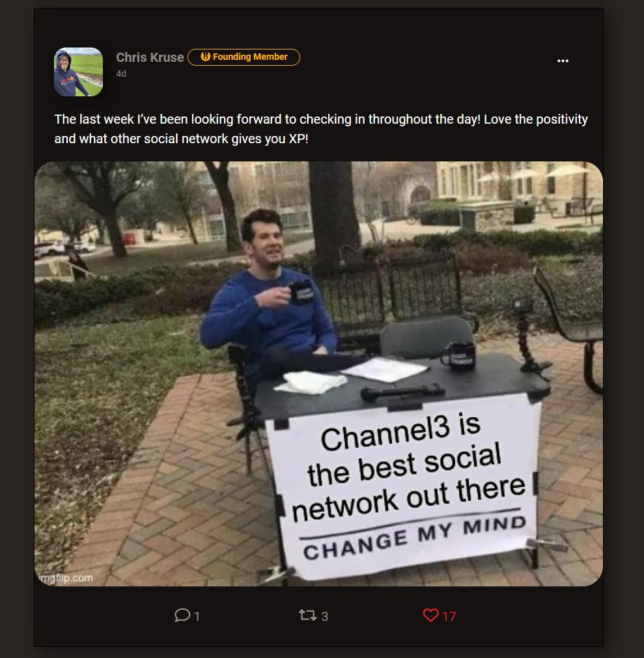Open Chris Kruse's profile avatar
This screenshot has height=658, width=644.
[x=79, y=72]
